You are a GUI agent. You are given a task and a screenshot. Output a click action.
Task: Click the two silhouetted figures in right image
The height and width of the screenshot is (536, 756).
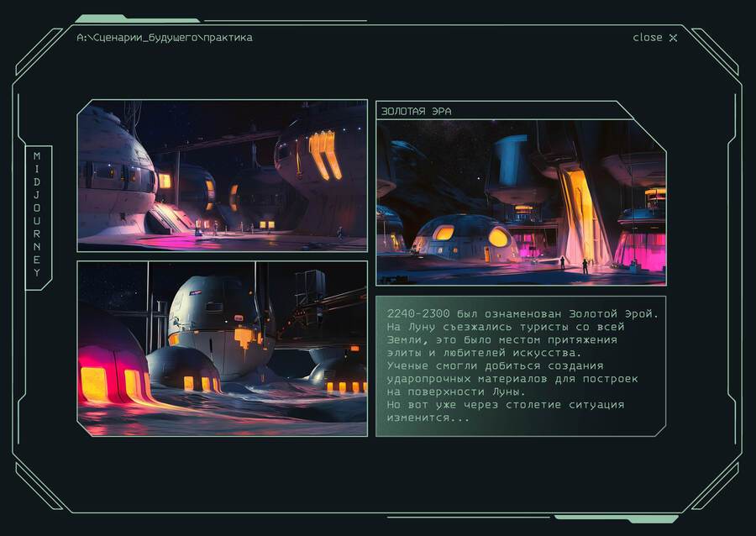(x=573, y=265)
